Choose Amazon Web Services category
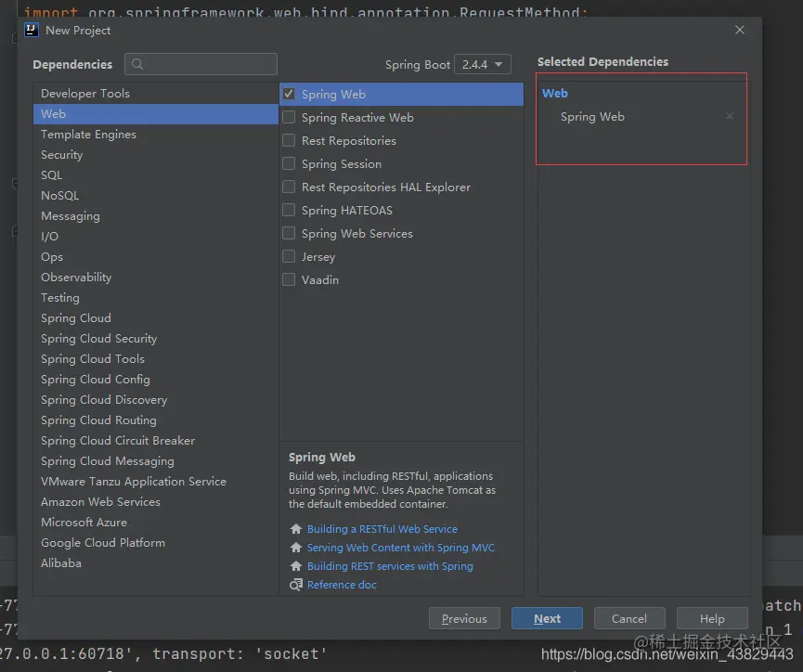The height and width of the screenshot is (672, 803). click(x=156, y=502)
